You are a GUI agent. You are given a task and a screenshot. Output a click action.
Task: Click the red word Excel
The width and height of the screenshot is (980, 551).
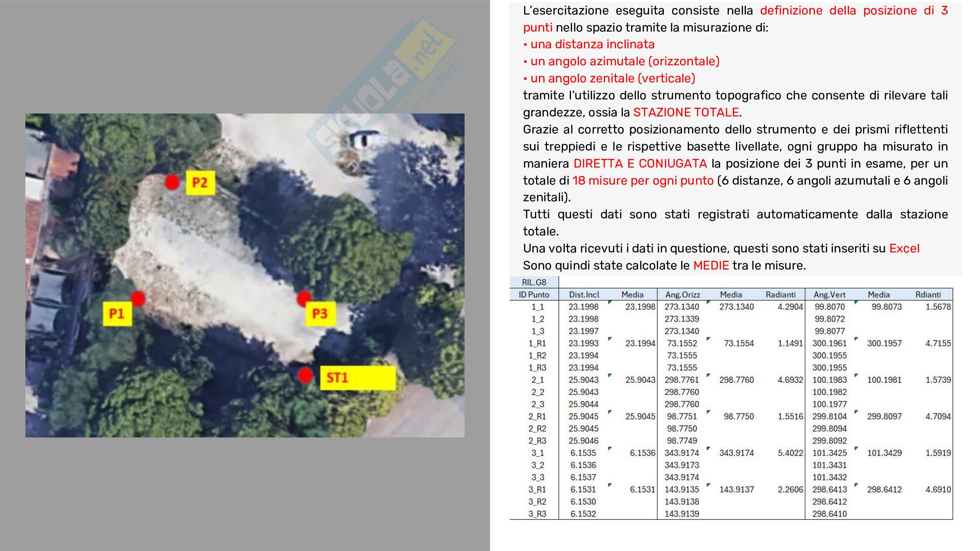[904, 248]
